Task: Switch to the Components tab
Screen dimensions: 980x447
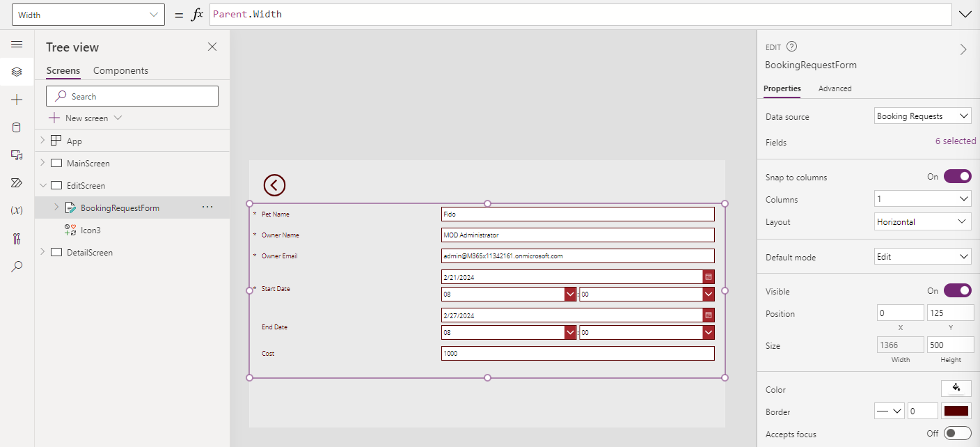Action: click(120, 70)
